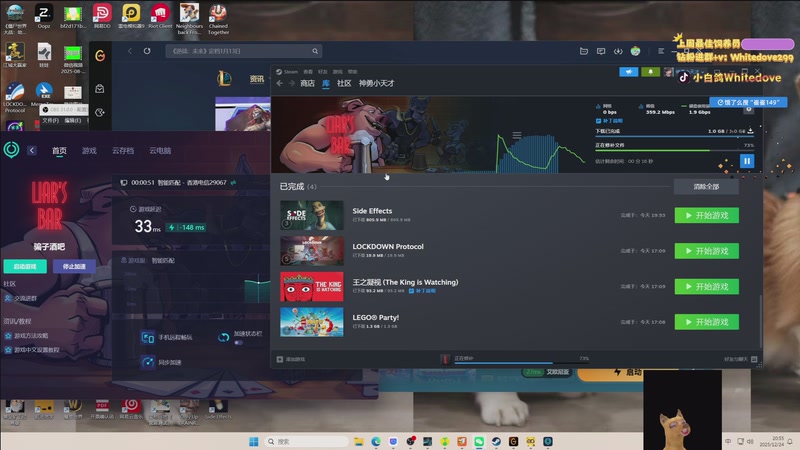This screenshot has width=800, height=450.
Task: Click the download icon in background client toolbar
Action: click(x=618, y=51)
